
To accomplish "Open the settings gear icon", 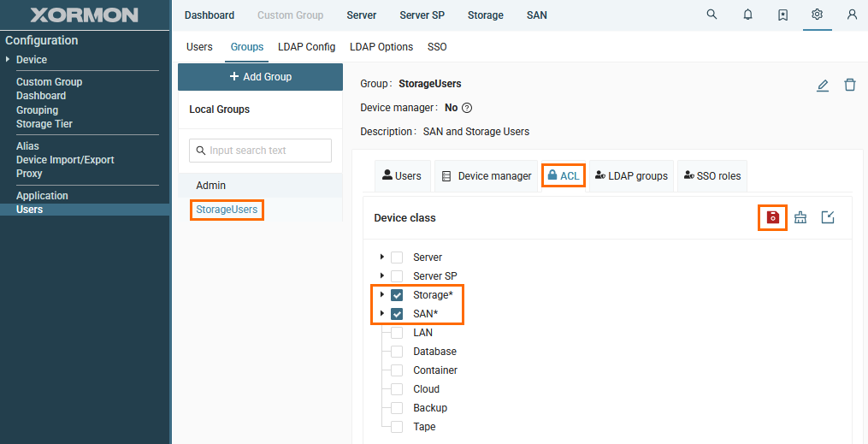I will click(818, 15).
